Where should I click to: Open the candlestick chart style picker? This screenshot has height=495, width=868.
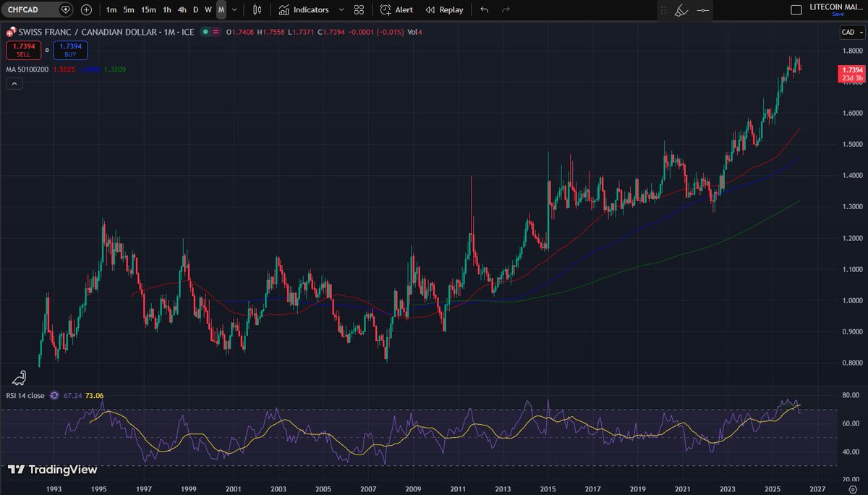pyautogui.click(x=258, y=10)
